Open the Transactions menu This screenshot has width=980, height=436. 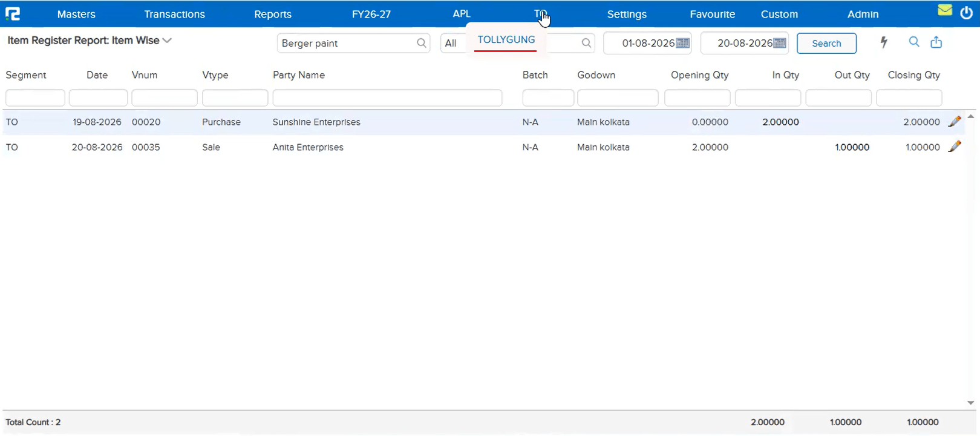point(174,14)
